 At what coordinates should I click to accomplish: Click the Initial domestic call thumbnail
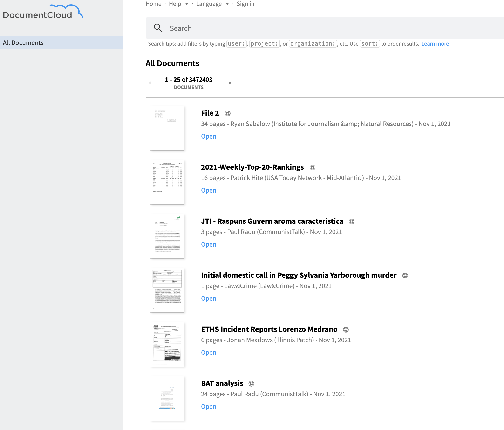point(167,290)
